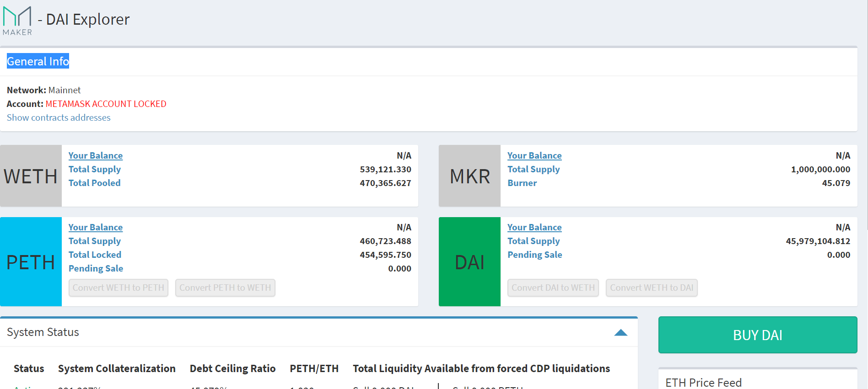Screen dimensions: 868x389
Task: Click Convert WETH to PETH button
Action: point(119,288)
